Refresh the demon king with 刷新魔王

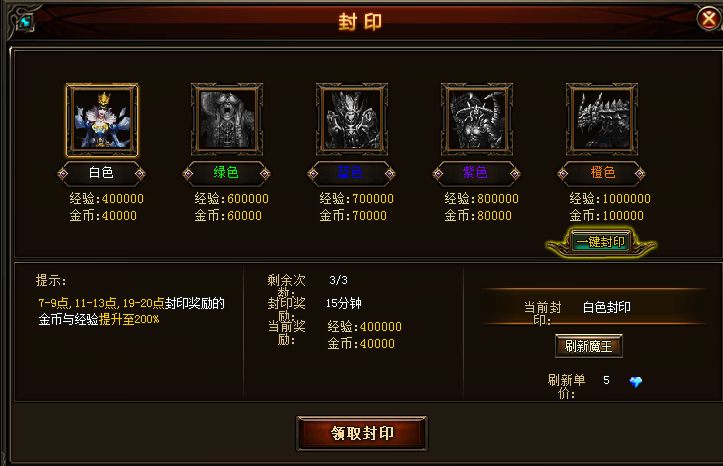coord(589,346)
